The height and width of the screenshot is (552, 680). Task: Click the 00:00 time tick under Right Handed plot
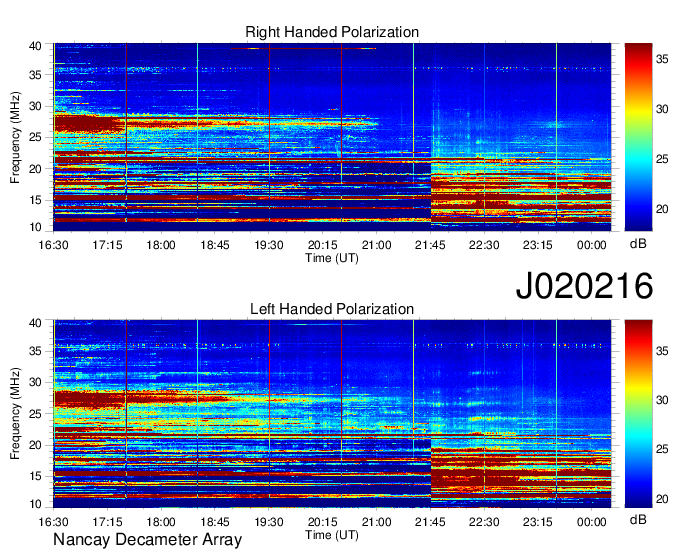(592, 245)
